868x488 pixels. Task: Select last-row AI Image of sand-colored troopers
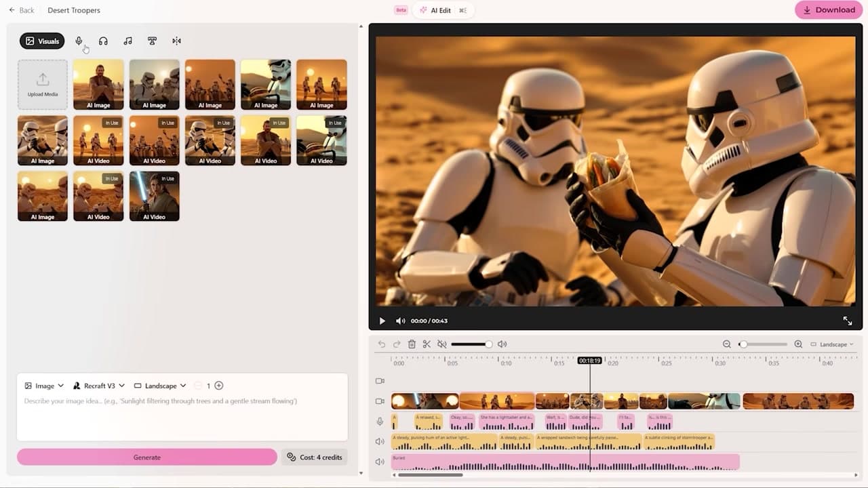[x=43, y=196]
